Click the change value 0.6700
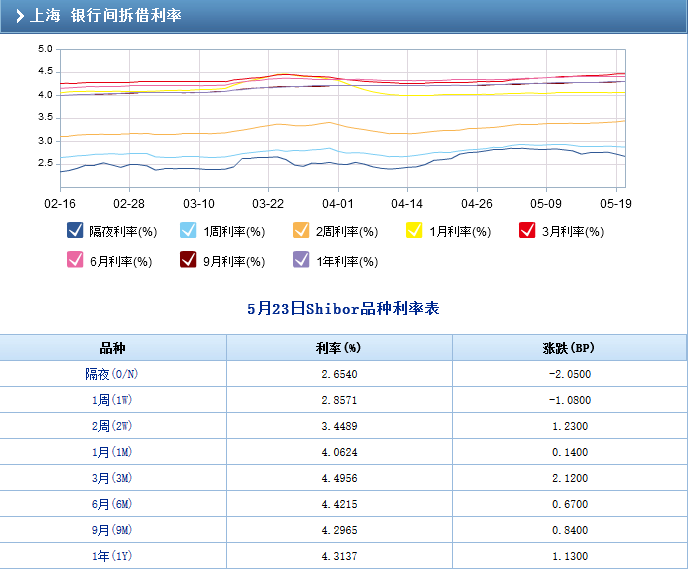 [570, 504]
